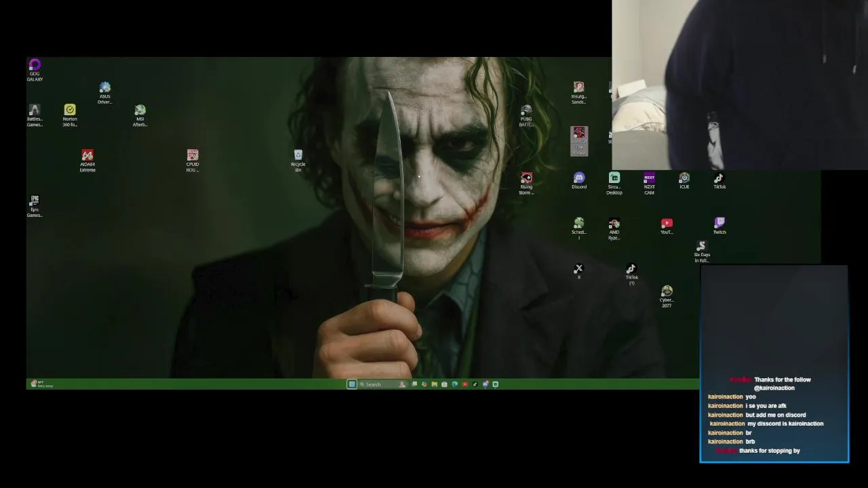Launch the YouTube desktop shortcut
868x488 pixels.
tap(667, 226)
